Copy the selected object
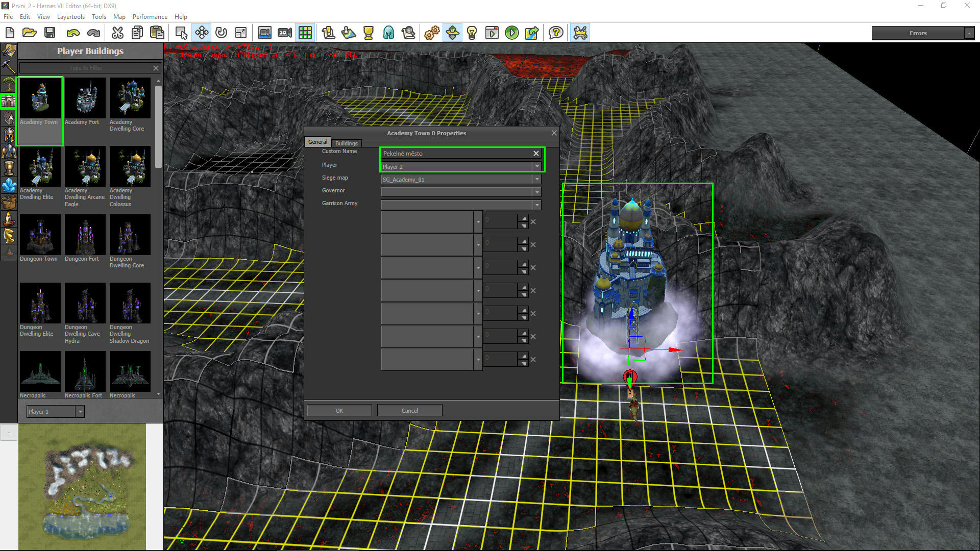This screenshot has height=551, width=980. click(137, 33)
